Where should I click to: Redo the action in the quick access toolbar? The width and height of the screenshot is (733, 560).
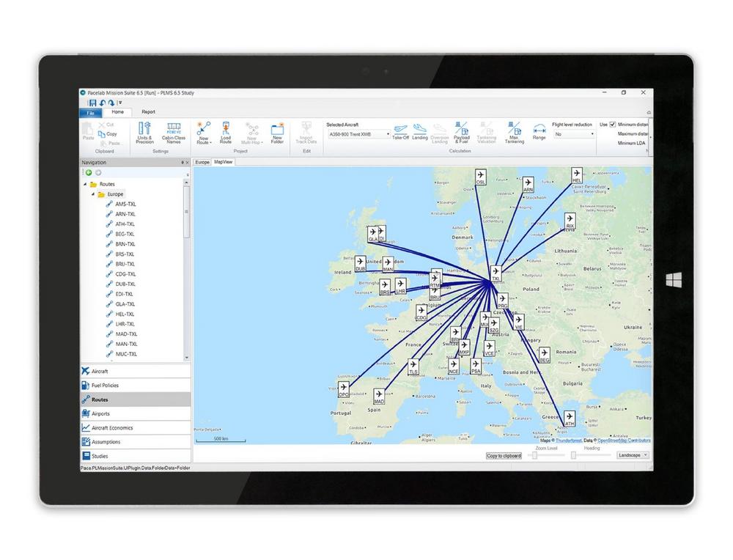coord(111,103)
